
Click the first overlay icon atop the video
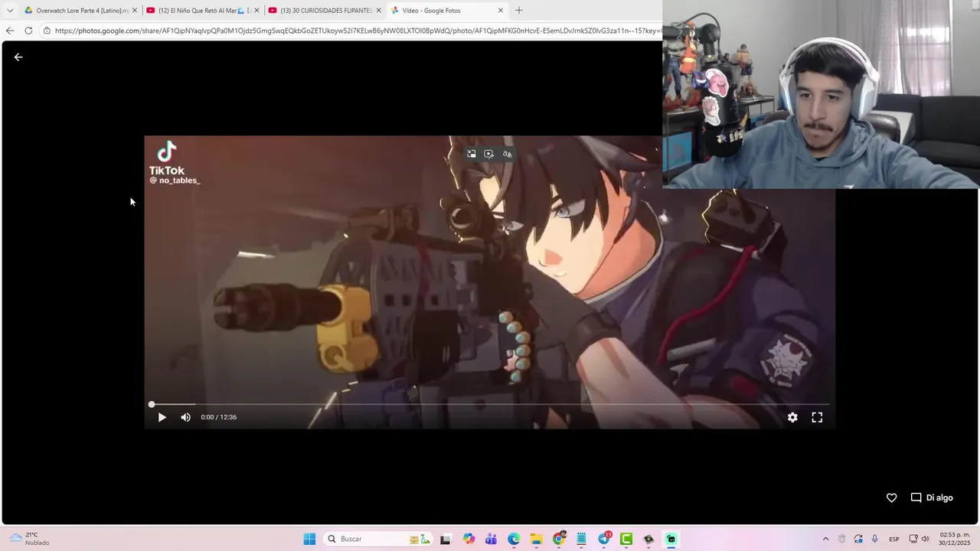tap(472, 154)
